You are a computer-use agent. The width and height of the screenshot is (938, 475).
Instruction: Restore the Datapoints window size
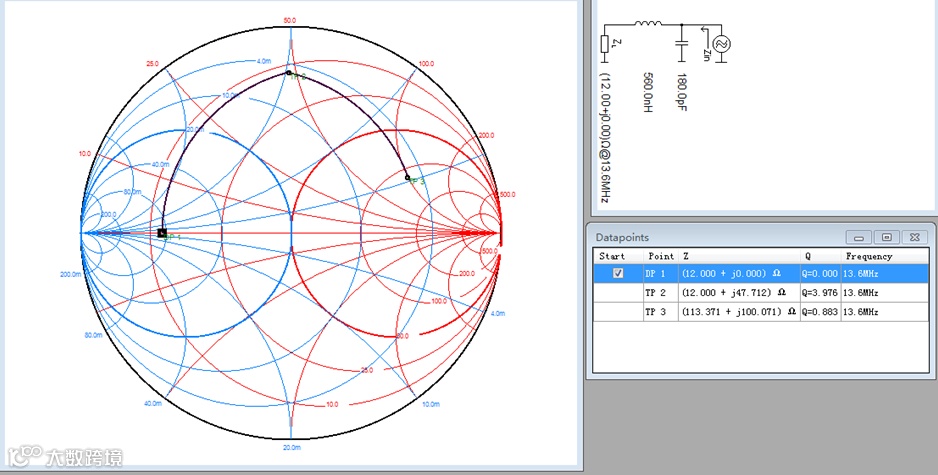point(887,237)
